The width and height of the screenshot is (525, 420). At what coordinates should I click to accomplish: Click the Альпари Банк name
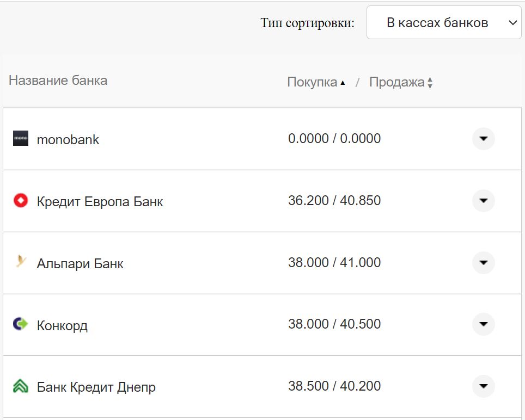coord(80,264)
